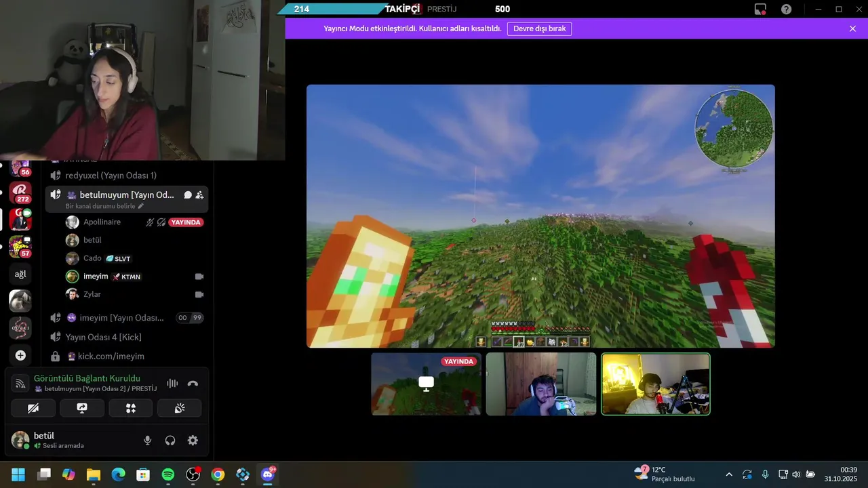Click the YAYINDA badge next to Apollinaire
Image resolution: width=868 pixels, height=488 pixels.
[x=185, y=222]
